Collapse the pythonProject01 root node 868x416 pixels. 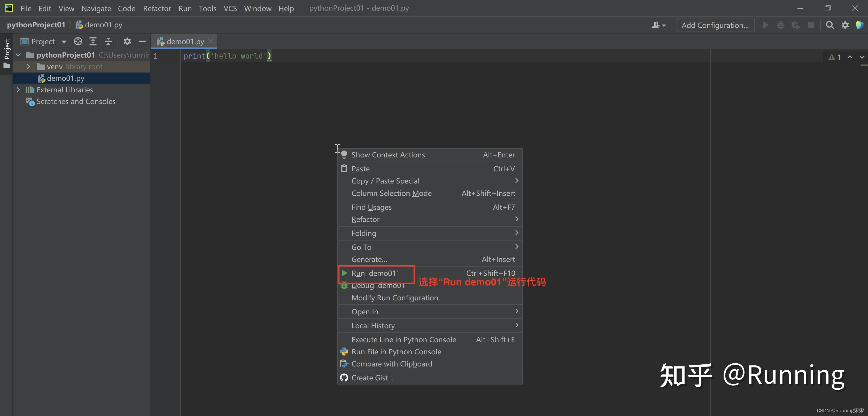point(19,55)
